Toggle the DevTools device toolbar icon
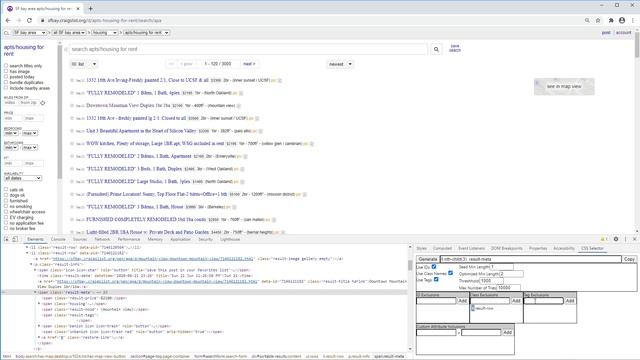This screenshot has height=360, width=640. [x=15, y=239]
